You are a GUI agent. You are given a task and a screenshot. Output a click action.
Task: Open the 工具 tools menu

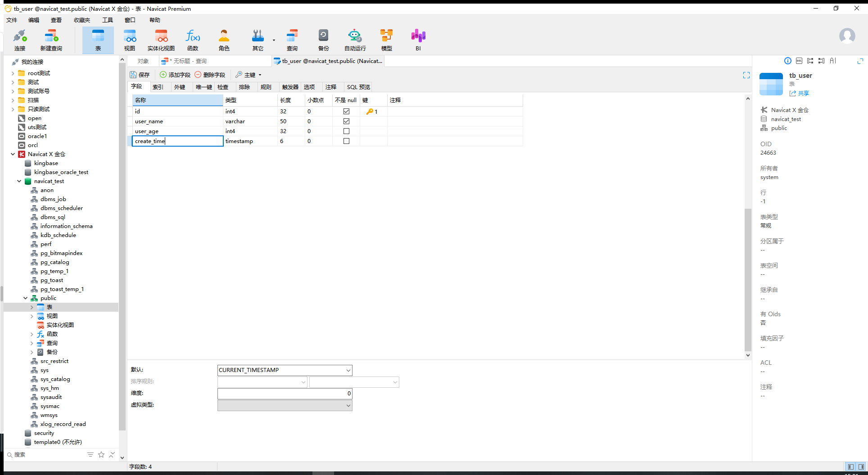[x=107, y=20]
